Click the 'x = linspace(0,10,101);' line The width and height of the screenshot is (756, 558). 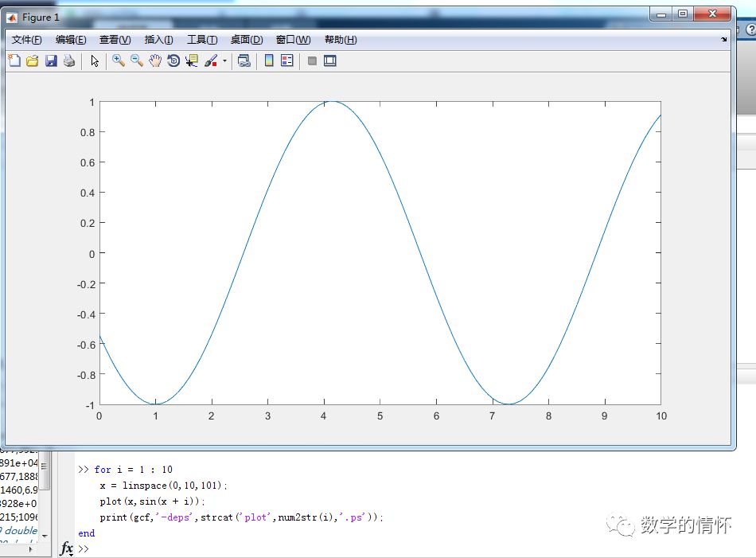coord(163,486)
